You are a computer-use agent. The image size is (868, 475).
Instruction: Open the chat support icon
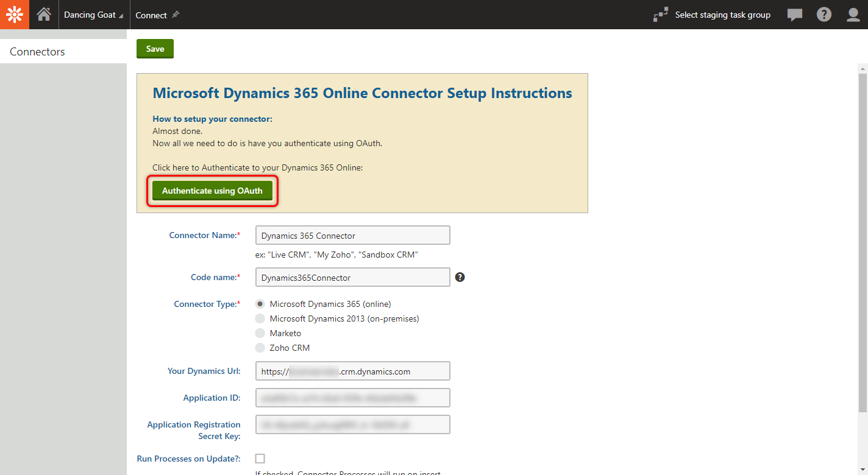(x=795, y=15)
